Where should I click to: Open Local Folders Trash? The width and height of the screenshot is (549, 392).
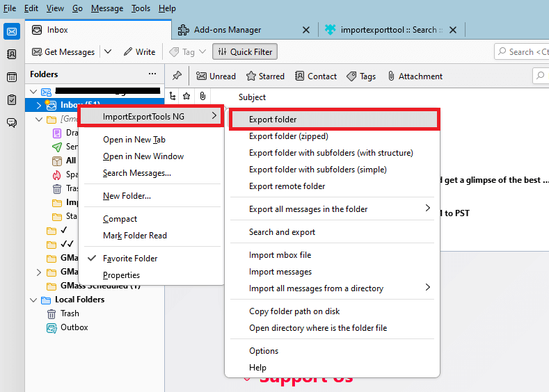(x=63, y=313)
